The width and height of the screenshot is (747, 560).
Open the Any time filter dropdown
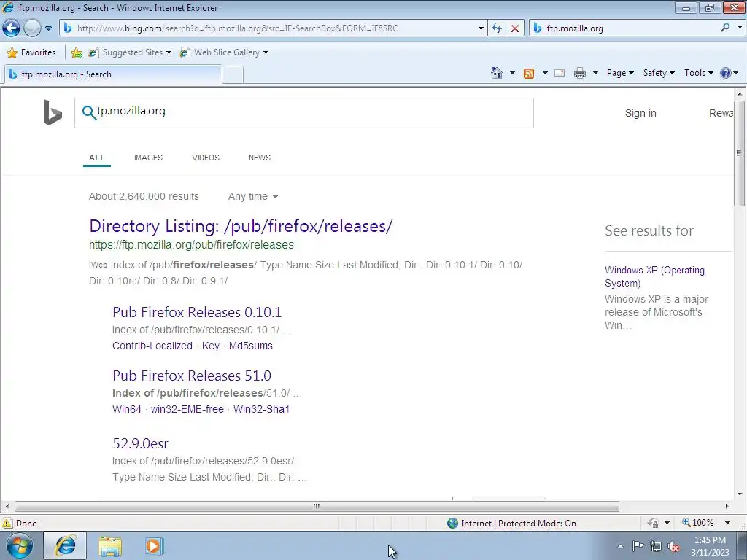pyautogui.click(x=253, y=196)
